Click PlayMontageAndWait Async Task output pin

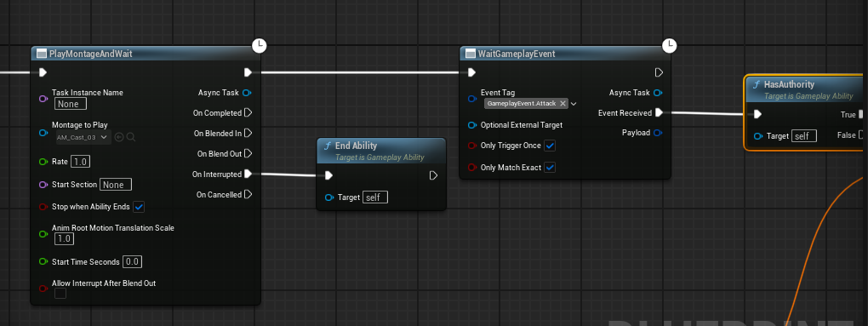click(248, 93)
